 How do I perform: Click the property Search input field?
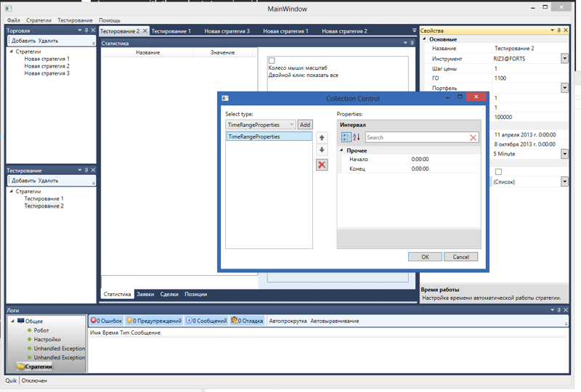pos(415,137)
